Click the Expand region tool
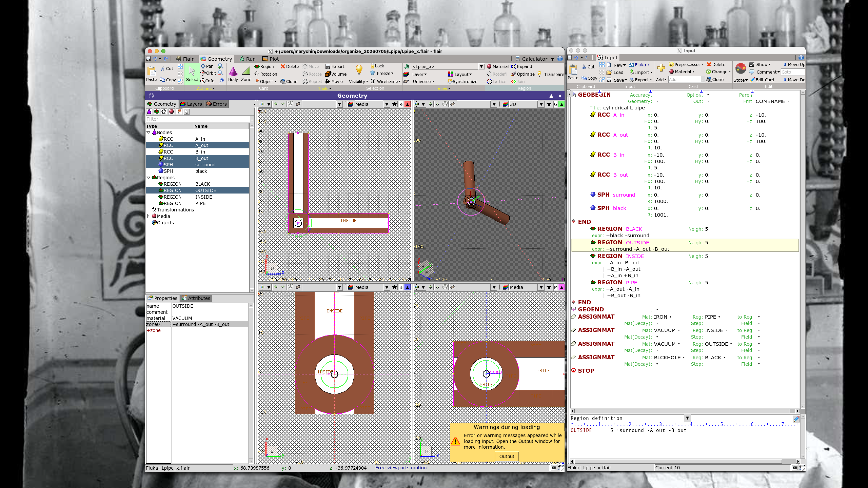The width and height of the screenshot is (868, 488). pyautogui.click(x=522, y=67)
